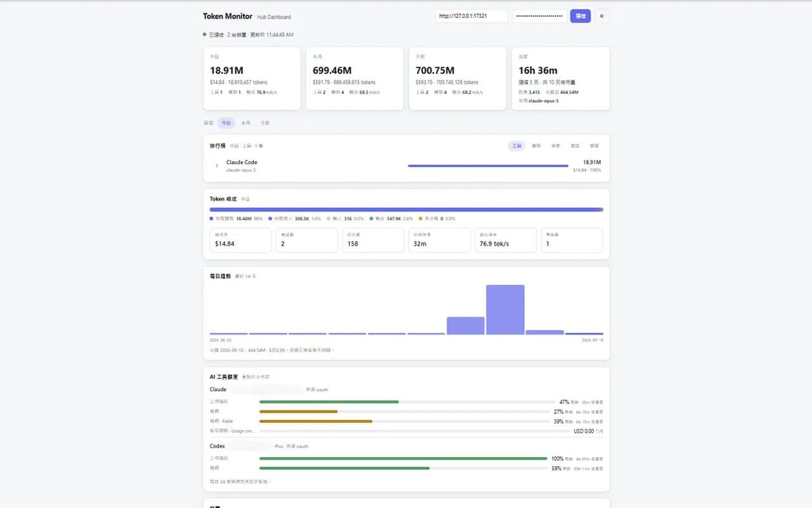Viewport: 812px width, 508px height.
Task: Switch the leaderboard to the 模型 tab
Action: [536, 146]
